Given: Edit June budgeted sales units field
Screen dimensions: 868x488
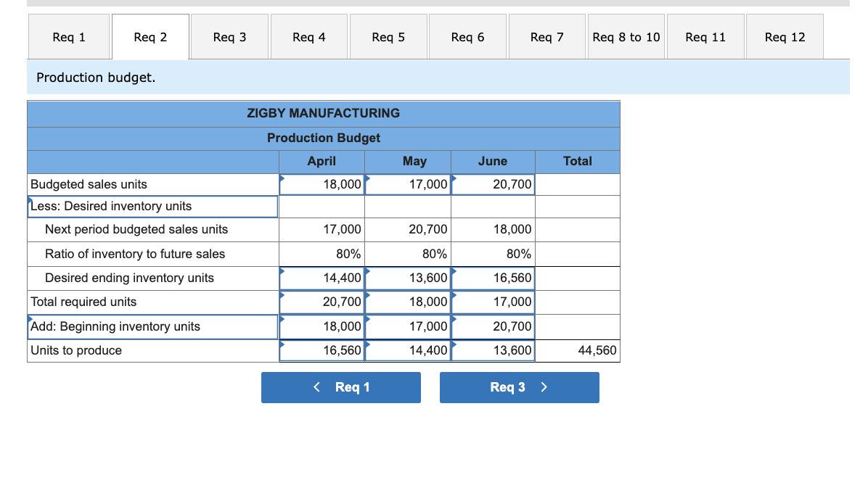Looking at the screenshot, I should (x=494, y=184).
